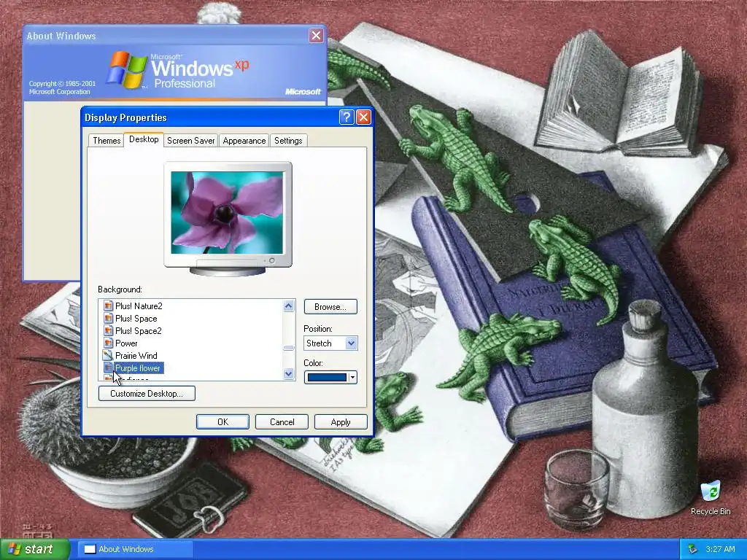Close the About Windows window

coord(316,35)
